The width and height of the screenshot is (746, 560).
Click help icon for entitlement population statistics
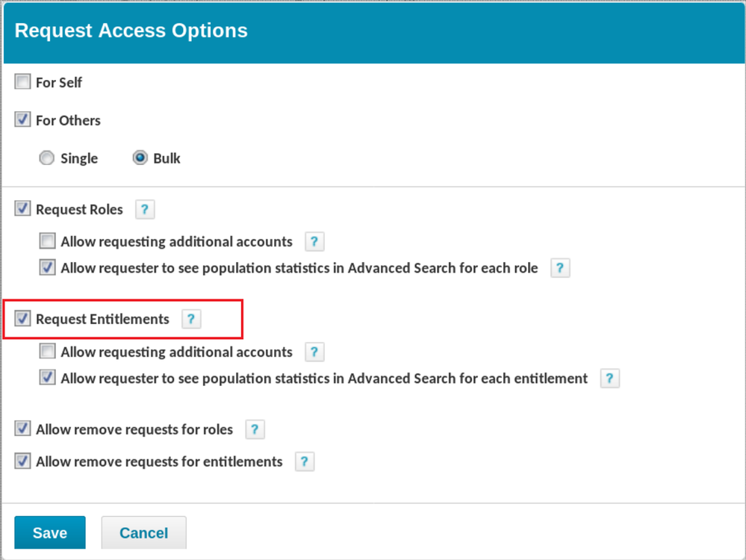(x=610, y=379)
